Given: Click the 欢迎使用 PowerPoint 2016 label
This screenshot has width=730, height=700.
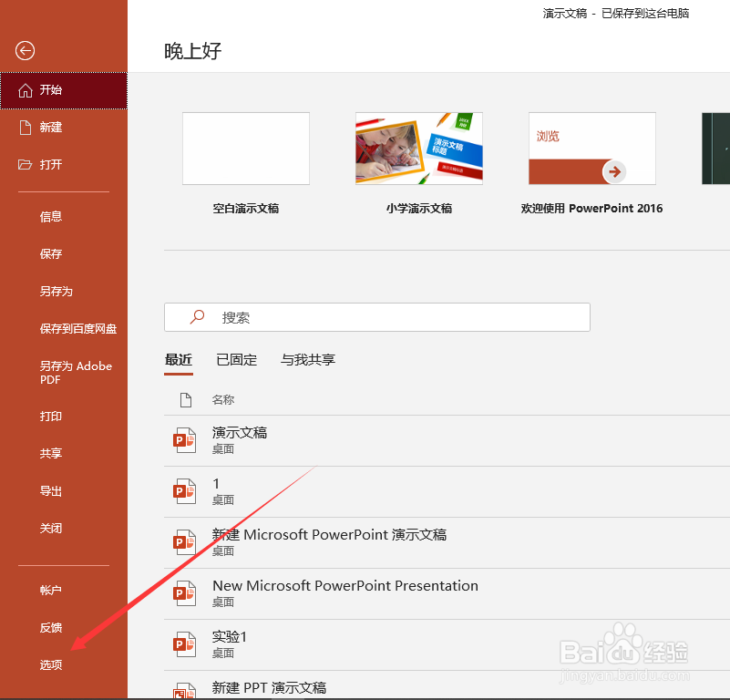Looking at the screenshot, I should pos(591,209).
